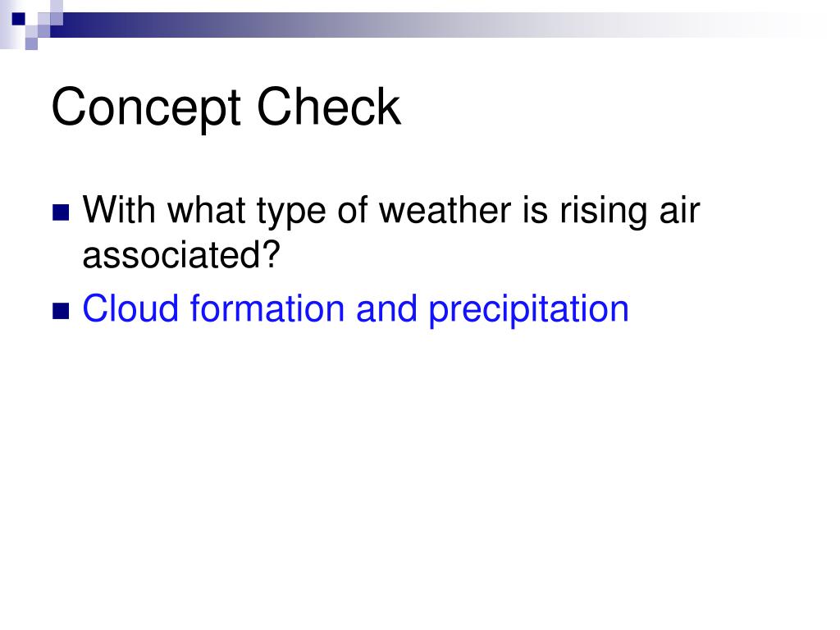Click the word 'Concept' in the title
840x630 pixels.
pos(146,107)
